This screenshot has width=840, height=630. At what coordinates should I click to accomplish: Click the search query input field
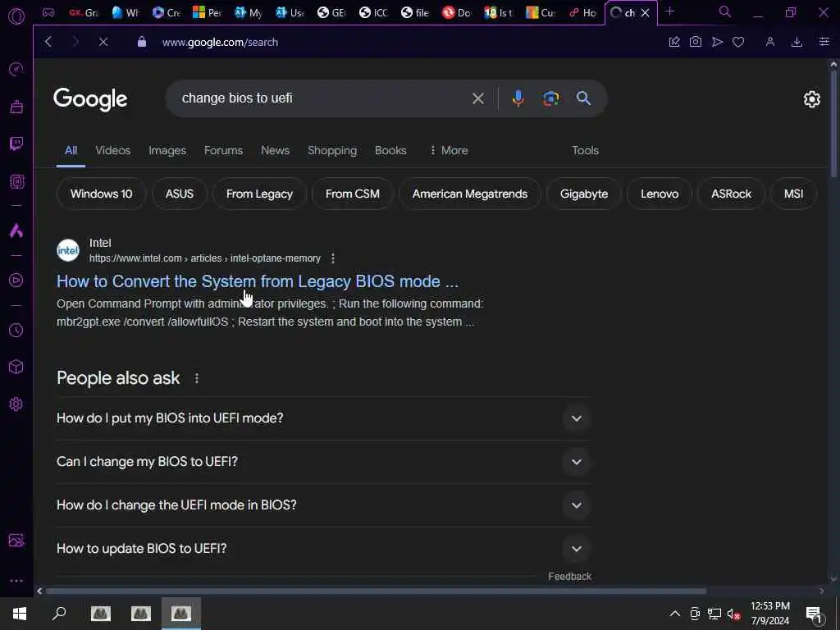point(322,98)
